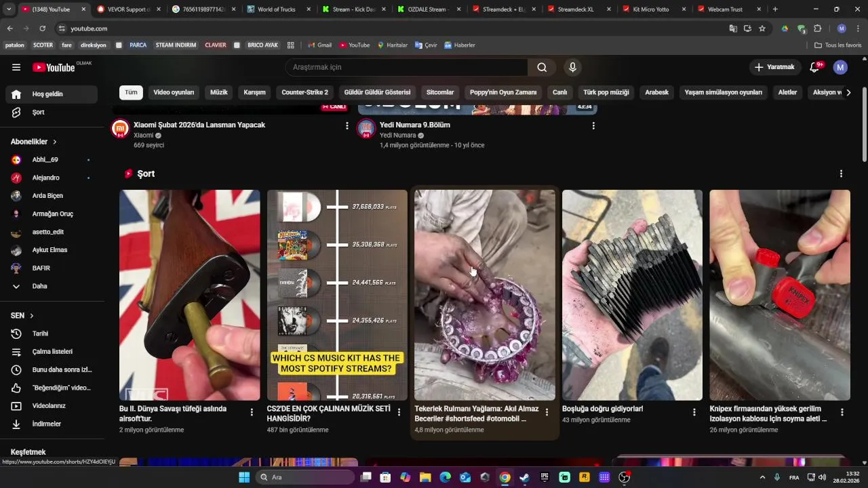Image resolution: width=868 pixels, height=488 pixels.
Task: Expand Daha to show more subscriptions
Action: point(51,286)
